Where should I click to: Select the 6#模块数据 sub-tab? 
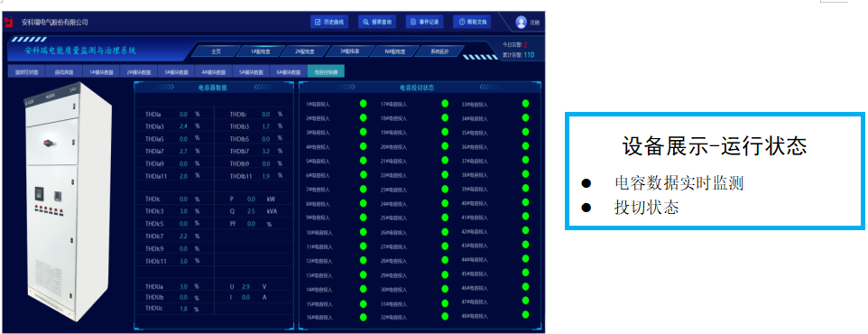tap(287, 71)
